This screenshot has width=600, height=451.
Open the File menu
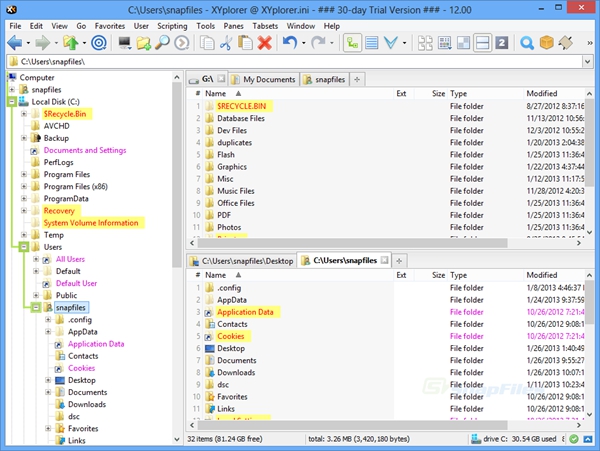(15, 26)
